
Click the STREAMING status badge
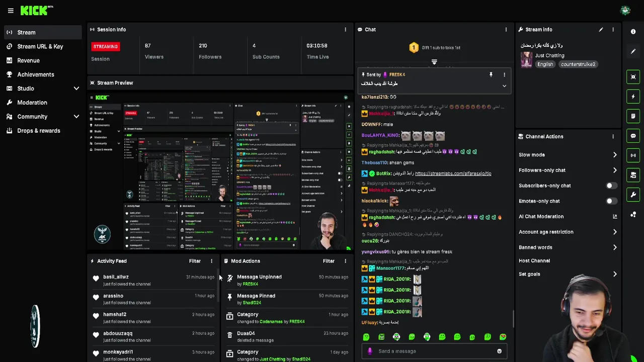pyautogui.click(x=105, y=47)
